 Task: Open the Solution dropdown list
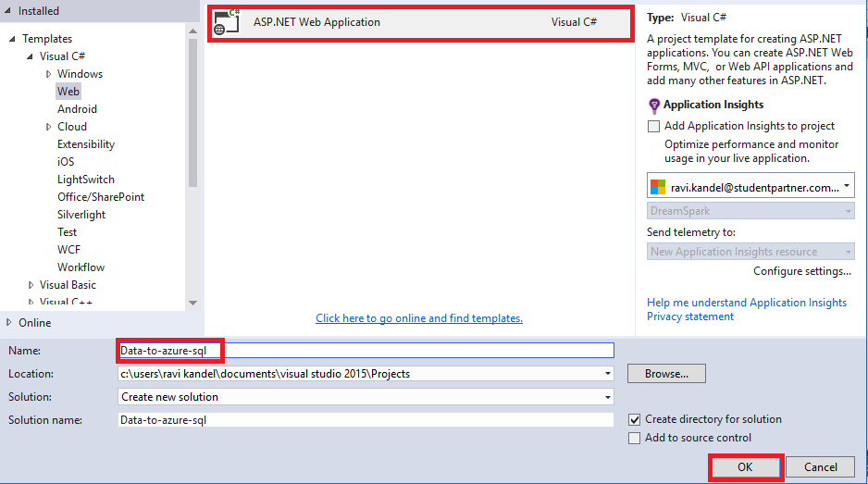[366, 397]
